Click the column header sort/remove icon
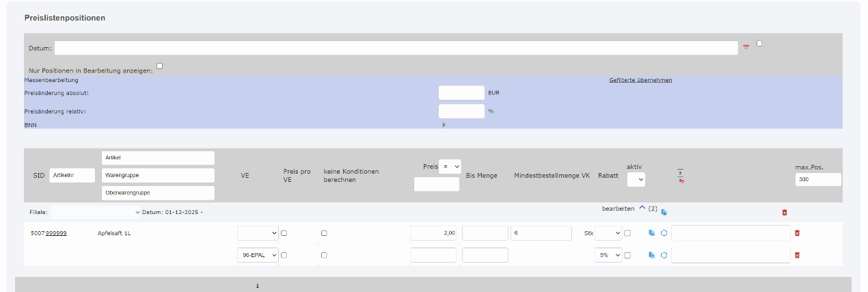Screen dimensions: 868x292 pos(681,176)
